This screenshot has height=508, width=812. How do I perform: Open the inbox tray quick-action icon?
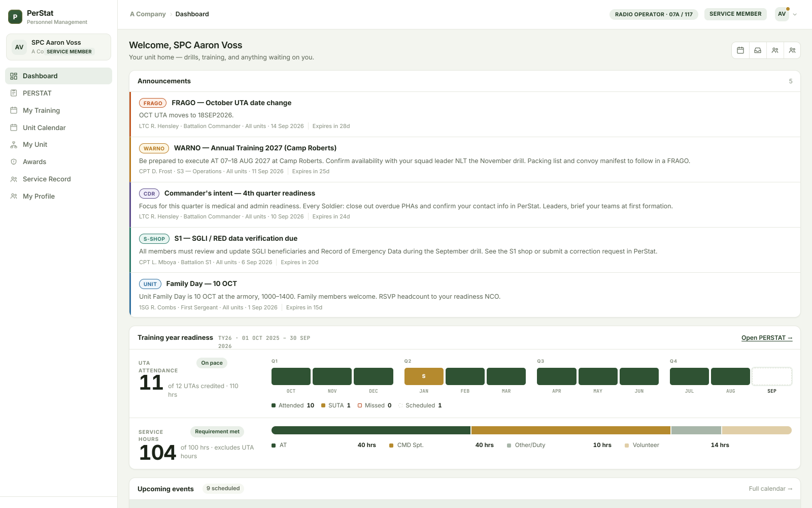click(758, 50)
